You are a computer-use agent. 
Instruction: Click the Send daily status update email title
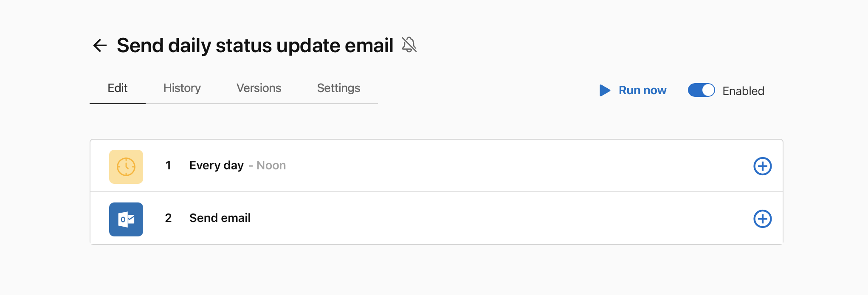point(255,45)
